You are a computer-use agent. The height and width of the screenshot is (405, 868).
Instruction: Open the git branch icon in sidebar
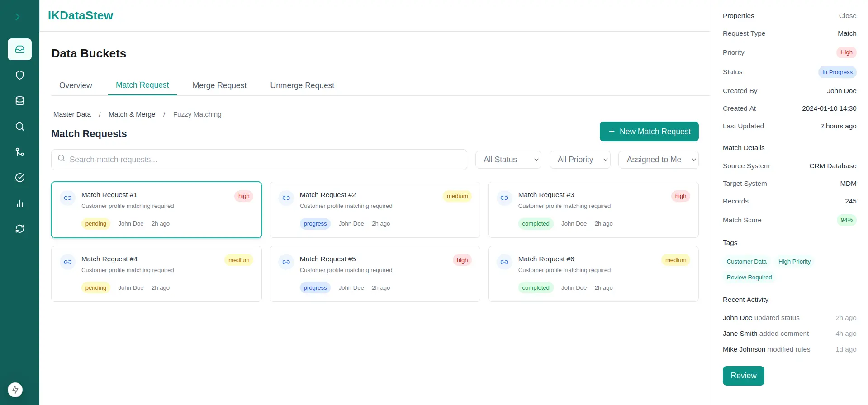point(19,152)
